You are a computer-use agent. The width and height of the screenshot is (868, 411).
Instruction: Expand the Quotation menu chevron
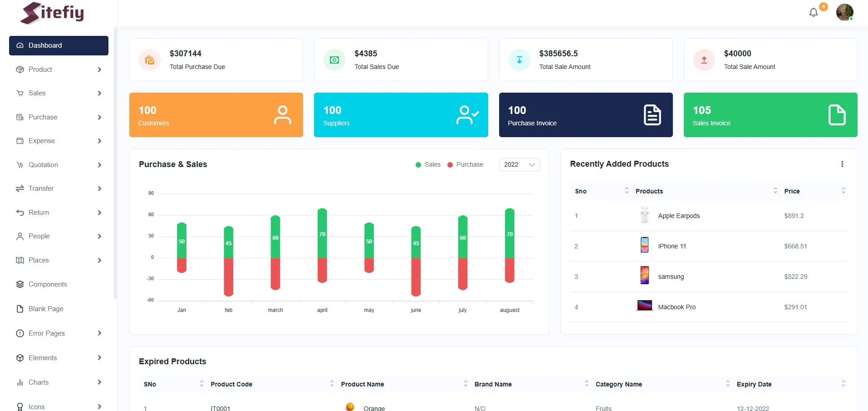[x=99, y=165]
